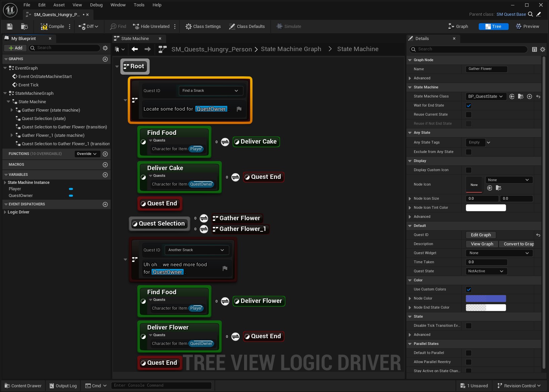
Task: Toggle Hide Unrelated nodes
Action: click(x=152, y=26)
